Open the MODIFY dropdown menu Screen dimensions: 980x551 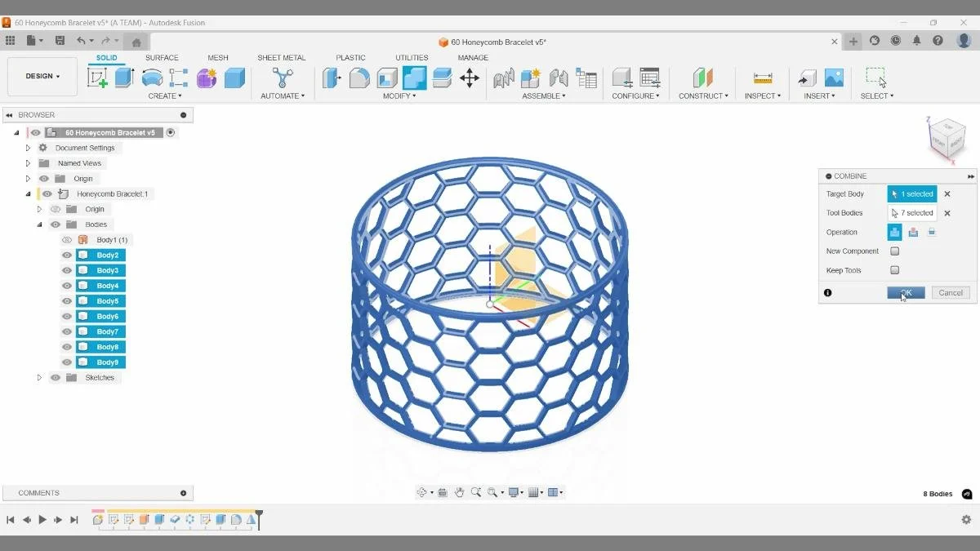399,96
